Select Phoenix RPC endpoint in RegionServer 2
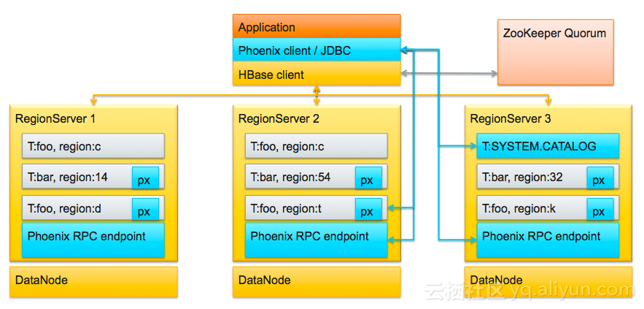The width and height of the screenshot is (644, 309). pyautogui.click(x=317, y=240)
